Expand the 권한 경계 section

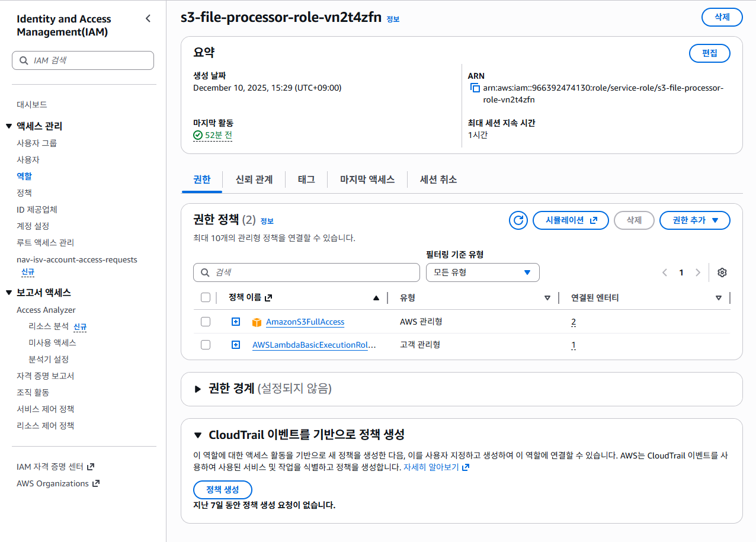pyautogui.click(x=198, y=389)
